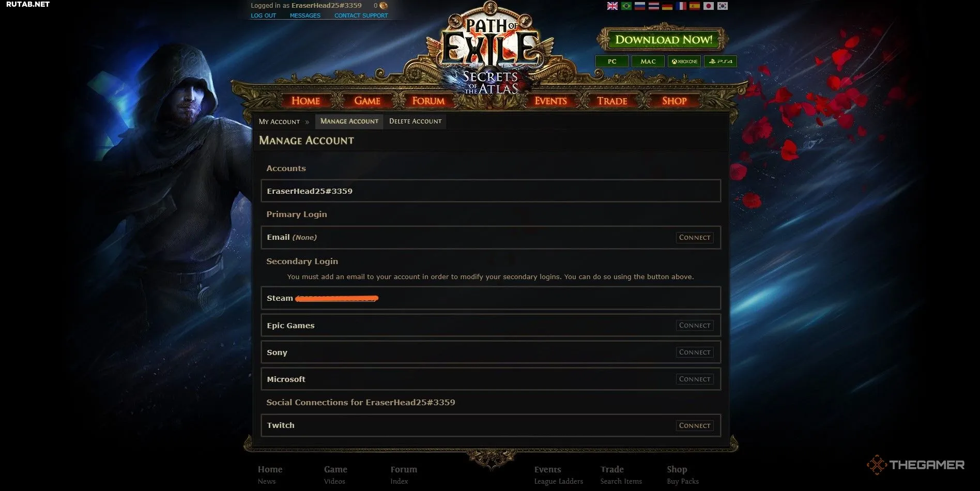Connect the Twitch social account
Viewport: 980px width, 491px height.
pos(695,426)
